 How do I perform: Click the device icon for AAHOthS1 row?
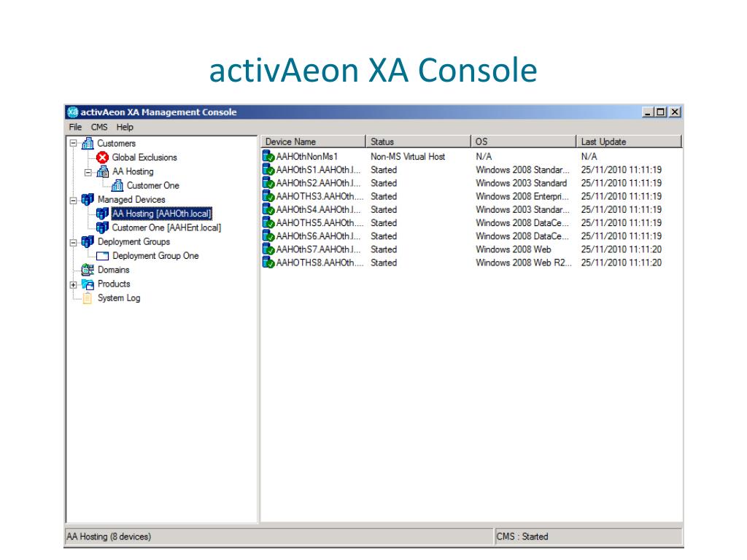coord(268,169)
